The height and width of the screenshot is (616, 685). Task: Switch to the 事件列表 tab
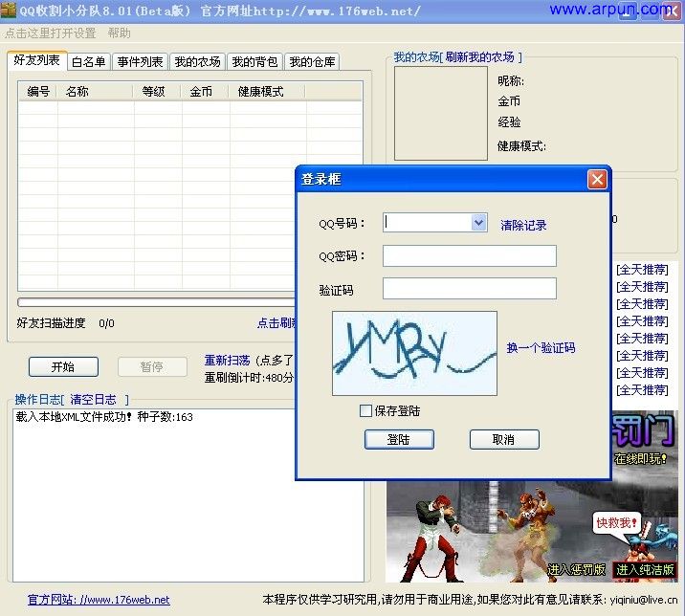click(140, 62)
